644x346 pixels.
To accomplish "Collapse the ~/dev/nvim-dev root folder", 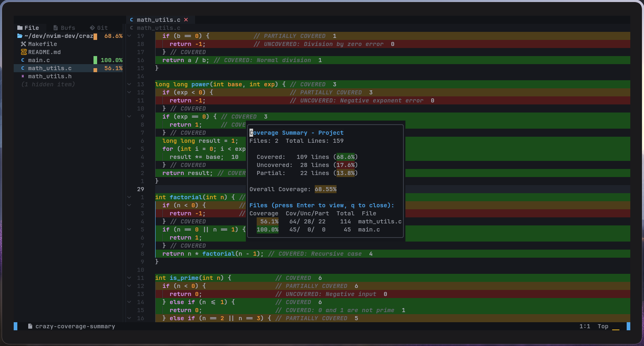I will 59,36.
